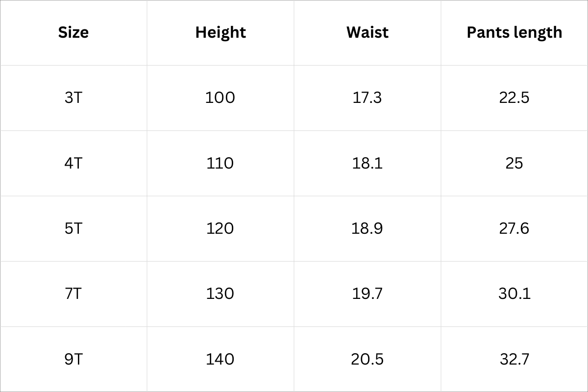Select the 7T size cell
This screenshot has width=588, height=392.
coord(73,294)
